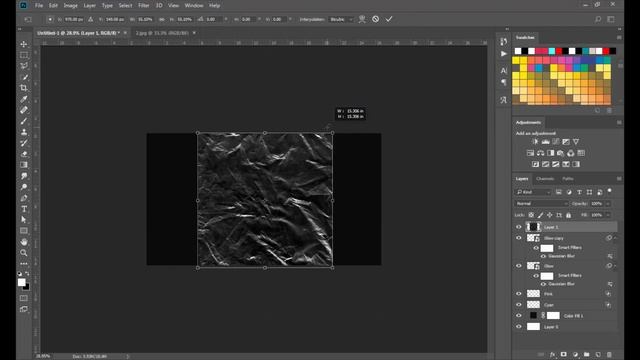Toggle Smart Filters visibility under Glow copy
The height and width of the screenshot is (360, 640).
[x=536, y=248]
